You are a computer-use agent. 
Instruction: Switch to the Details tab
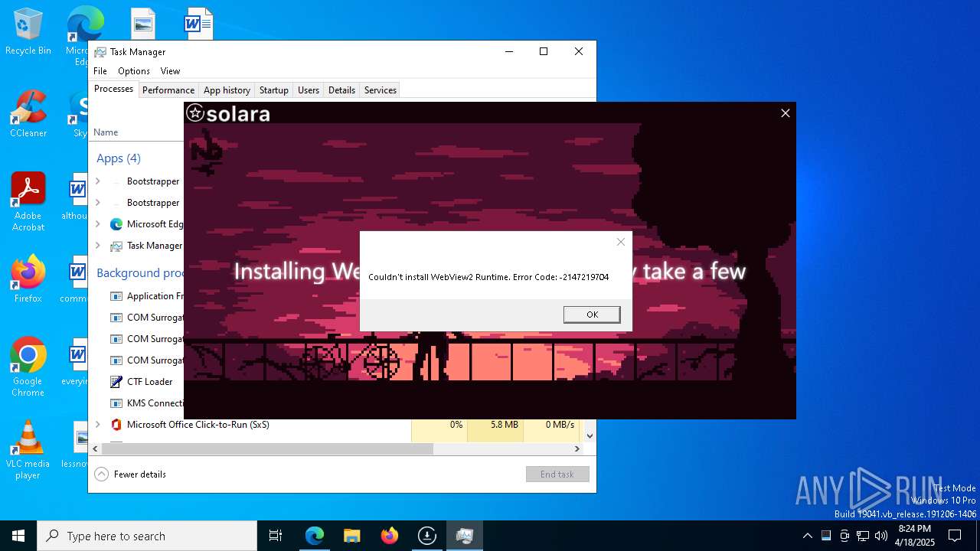[x=341, y=90]
